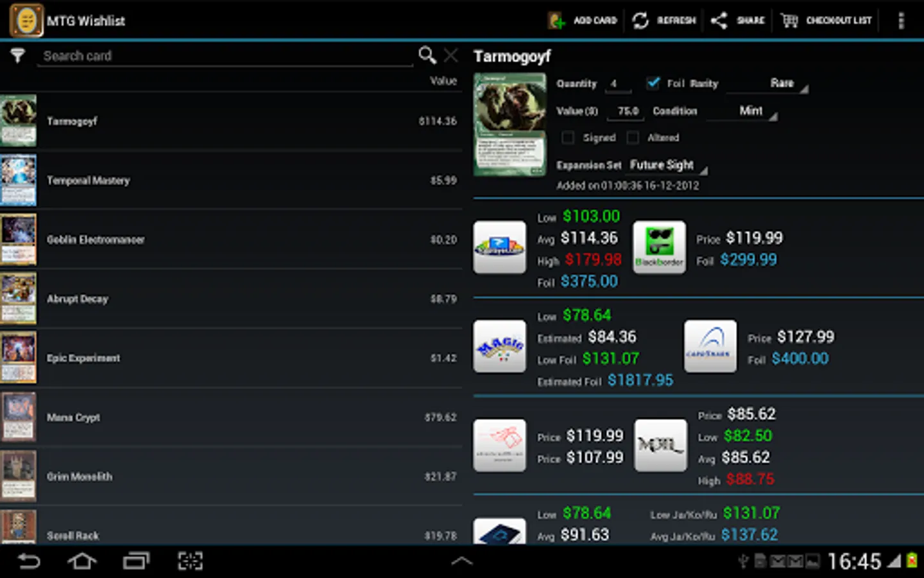Screen dimensions: 924x578
Task: Open the store icon beside Price $107.99
Action: pyautogui.click(x=500, y=446)
